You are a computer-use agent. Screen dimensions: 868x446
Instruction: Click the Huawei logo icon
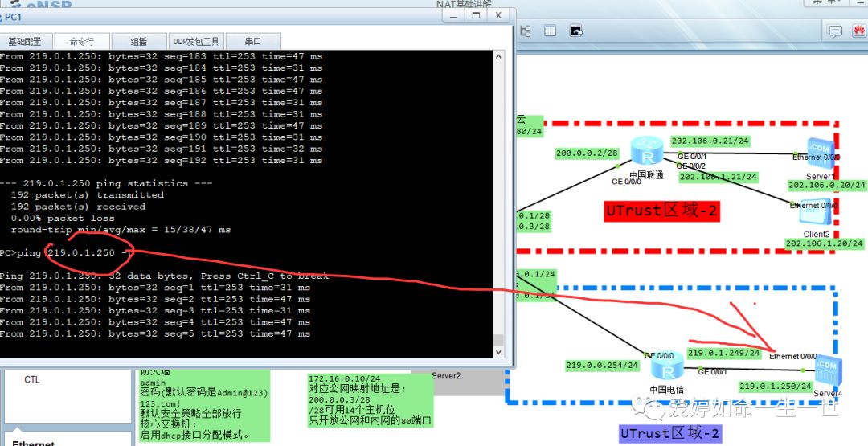858,31
